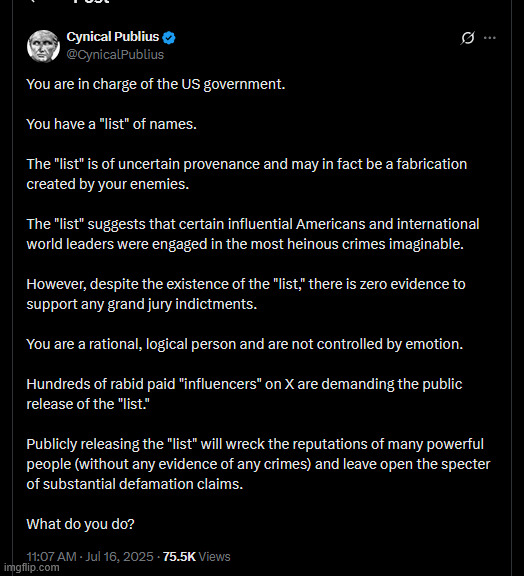The height and width of the screenshot is (576, 524).
Task: Click the partially visible Post header title
Action: tap(91, 2)
